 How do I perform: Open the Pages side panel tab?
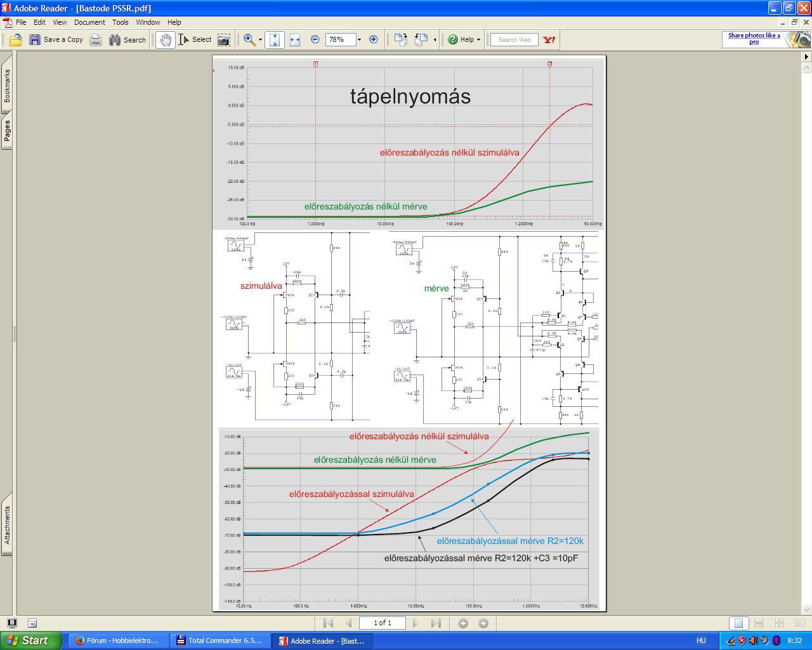[7, 131]
